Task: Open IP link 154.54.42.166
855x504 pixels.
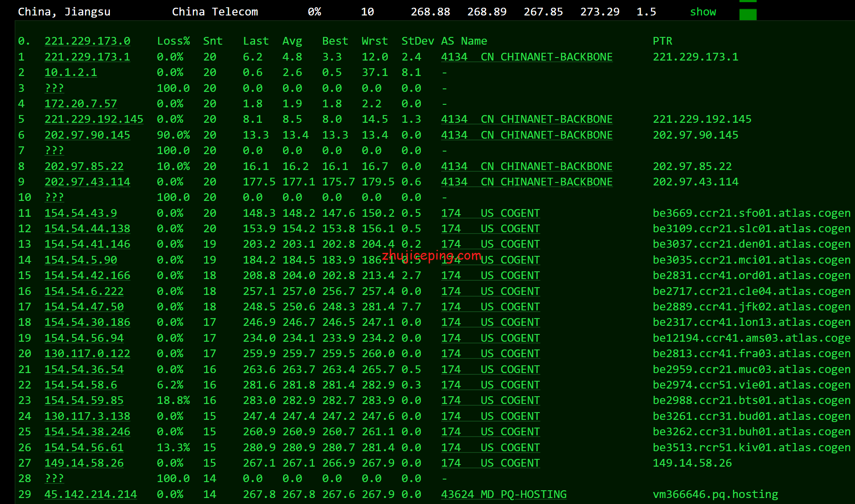Action: pos(87,275)
